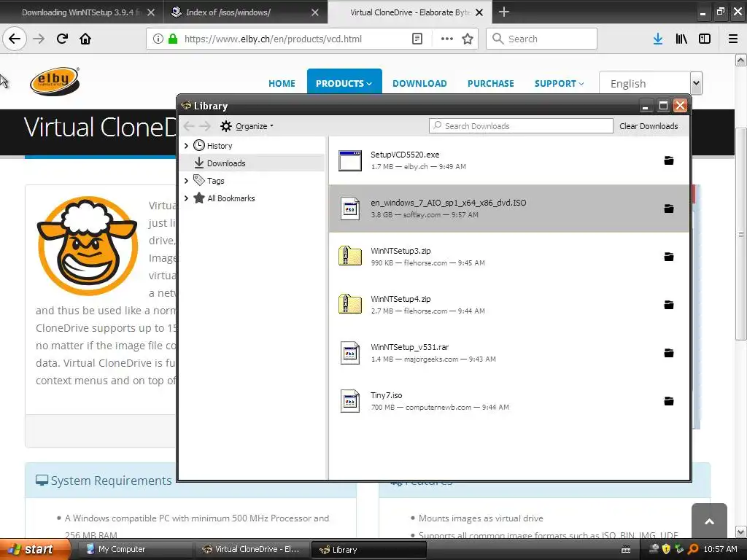The width and height of the screenshot is (747, 560).
Task: Select Tags in Library sidebar
Action: coord(215,181)
